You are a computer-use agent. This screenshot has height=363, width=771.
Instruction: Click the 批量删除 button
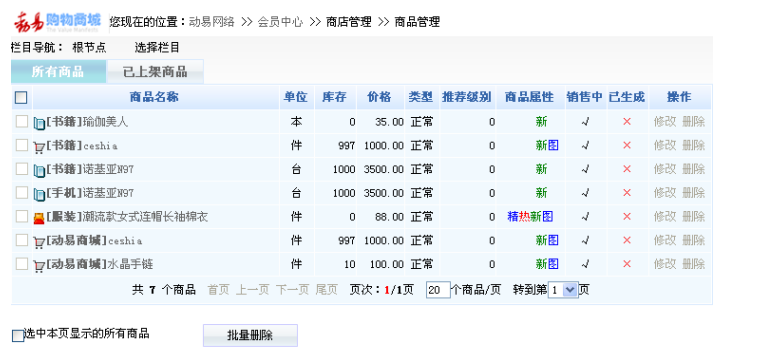(250, 335)
